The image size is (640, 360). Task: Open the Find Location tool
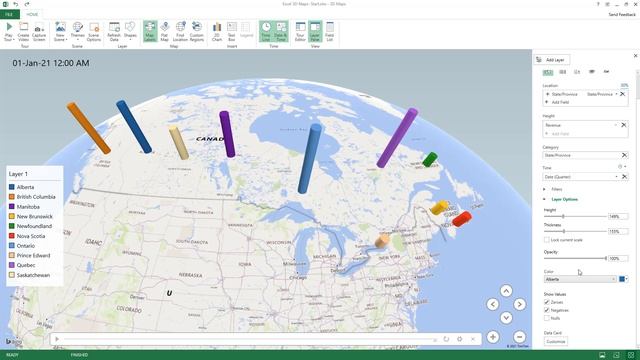[180, 31]
